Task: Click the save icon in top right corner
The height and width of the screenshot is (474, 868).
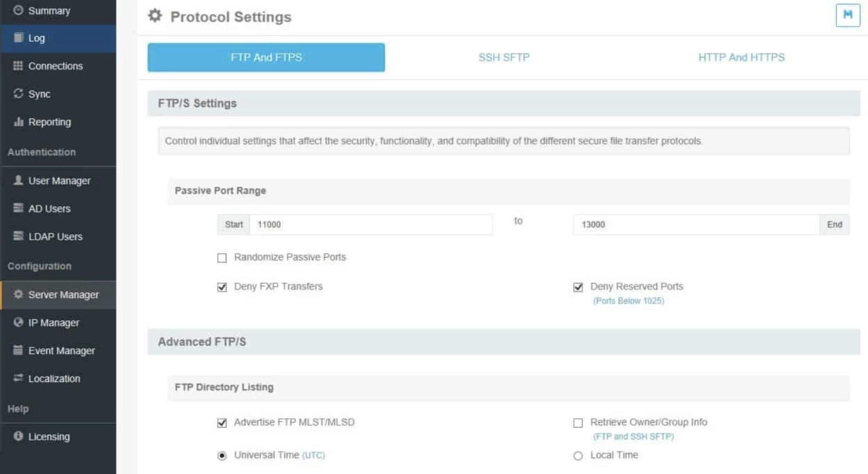Action: [848, 15]
